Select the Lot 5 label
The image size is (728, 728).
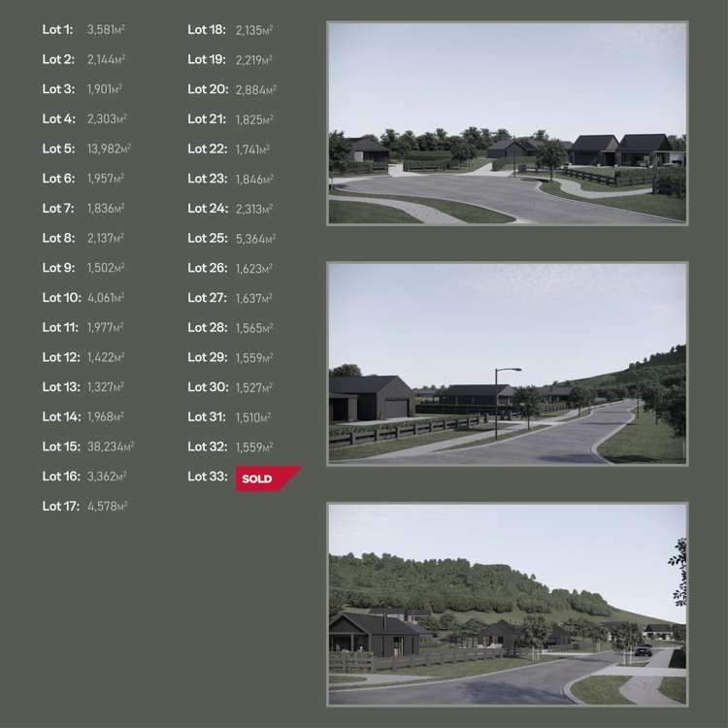click(x=58, y=149)
